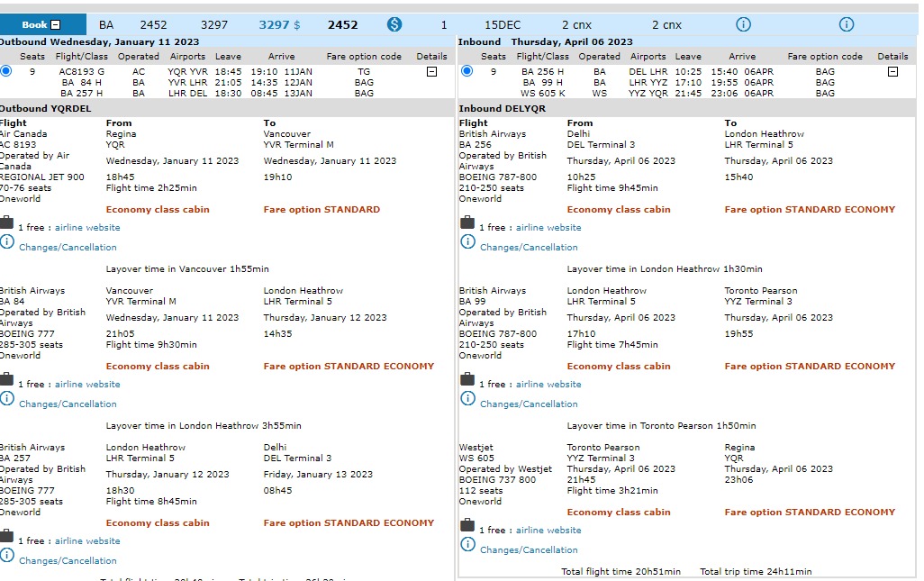The width and height of the screenshot is (924, 581).
Task: Collapse the inbound flight details
Action: click(892, 71)
